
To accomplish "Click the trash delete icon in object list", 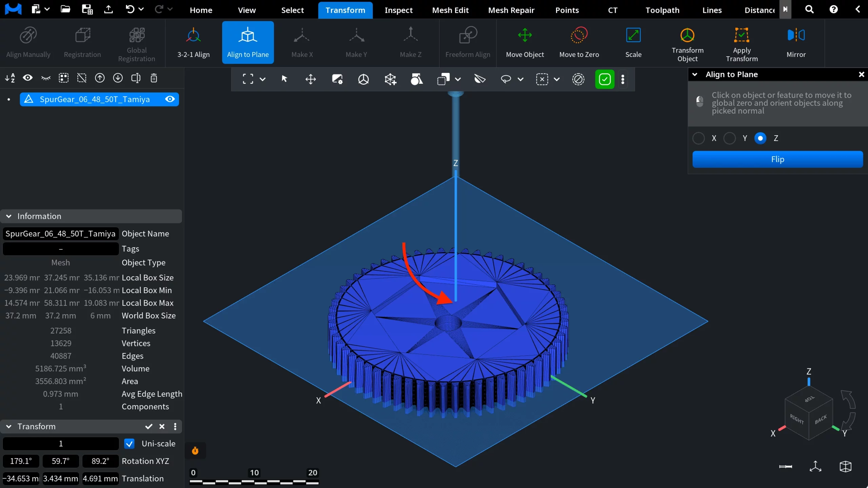I will (154, 78).
